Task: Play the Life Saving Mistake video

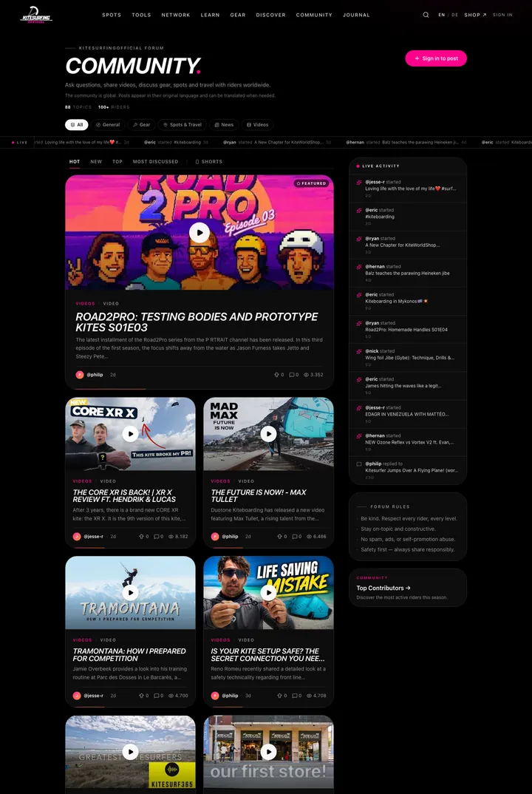Action: click(x=268, y=592)
